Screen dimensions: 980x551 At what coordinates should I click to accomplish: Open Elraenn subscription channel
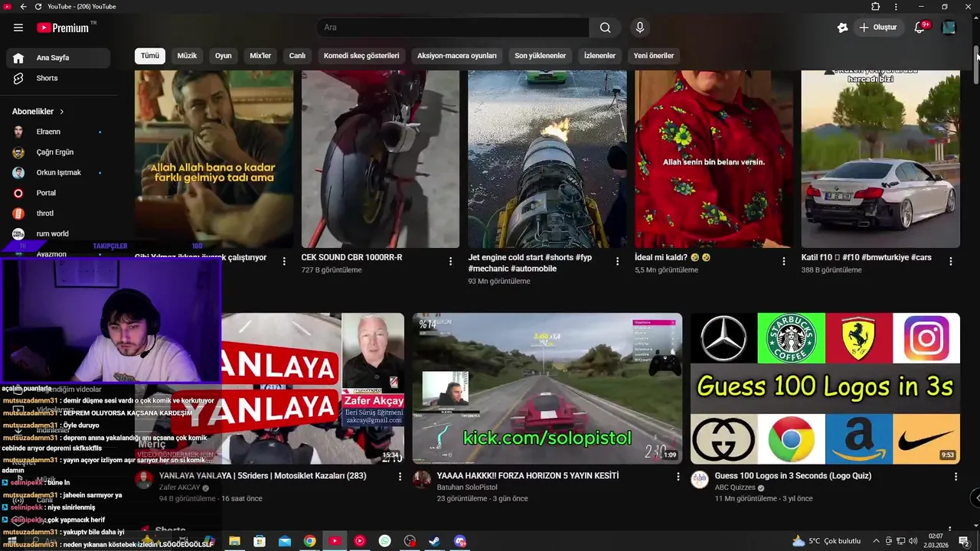coord(58,132)
